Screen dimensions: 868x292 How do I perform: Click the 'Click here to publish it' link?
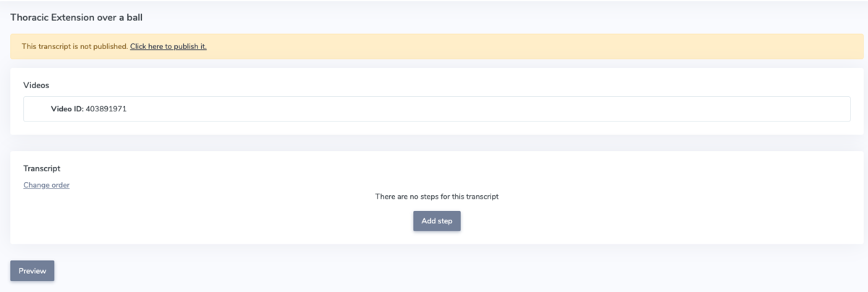(x=169, y=46)
